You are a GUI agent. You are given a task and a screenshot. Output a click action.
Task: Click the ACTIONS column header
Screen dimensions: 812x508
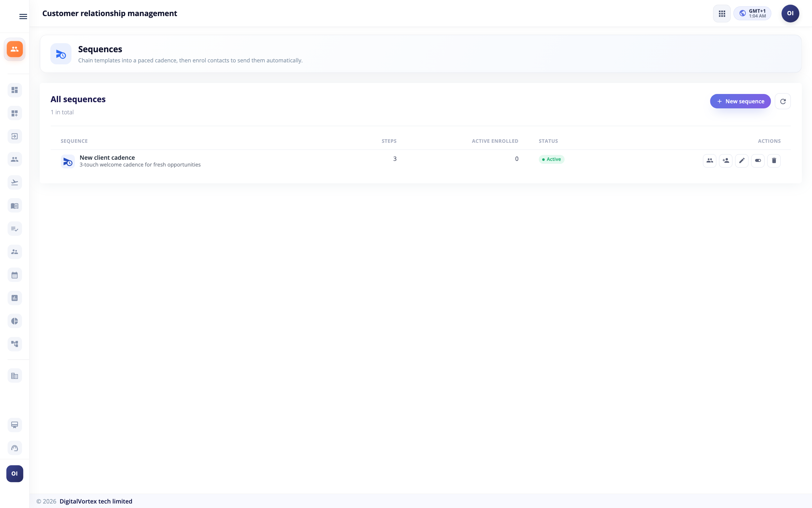point(769,141)
